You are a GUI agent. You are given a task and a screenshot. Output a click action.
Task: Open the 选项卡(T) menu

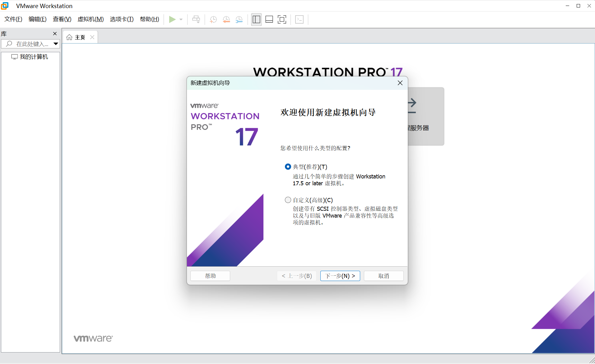tap(122, 19)
